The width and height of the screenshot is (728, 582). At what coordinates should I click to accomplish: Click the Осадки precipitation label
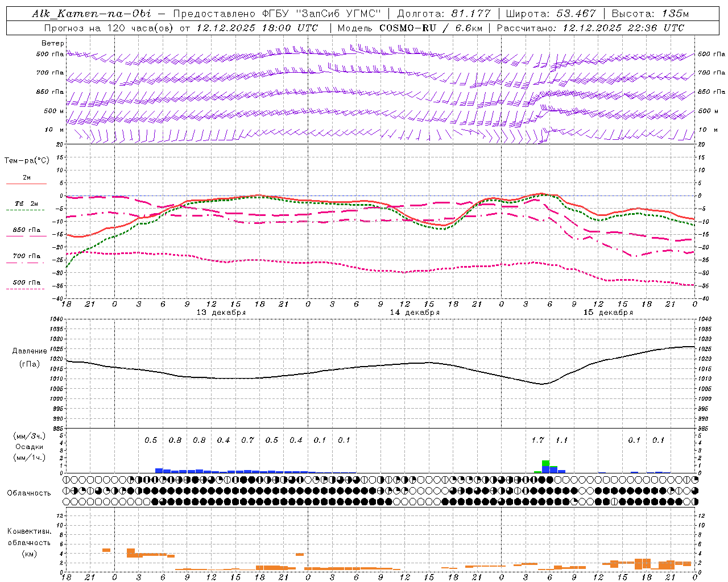click(x=30, y=447)
